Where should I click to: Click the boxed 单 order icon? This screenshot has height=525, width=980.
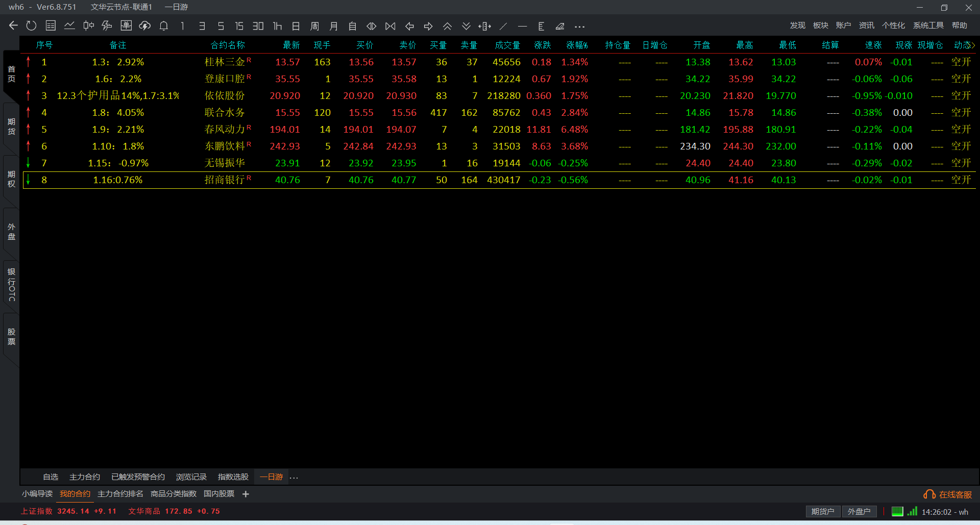click(126, 26)
